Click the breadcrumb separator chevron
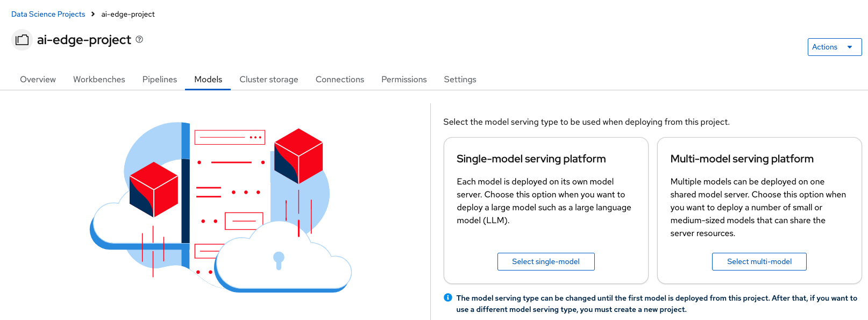The height and width of the screenshot is (320, 868). click(x=93, y=14)
